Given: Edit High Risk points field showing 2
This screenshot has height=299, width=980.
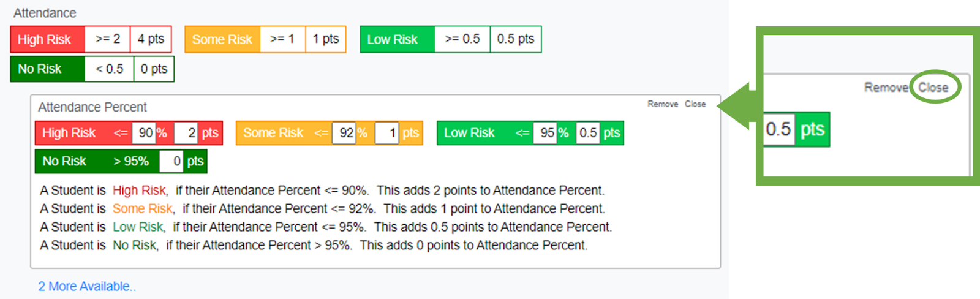Looking at the screenshot, I should click(187, 133).
